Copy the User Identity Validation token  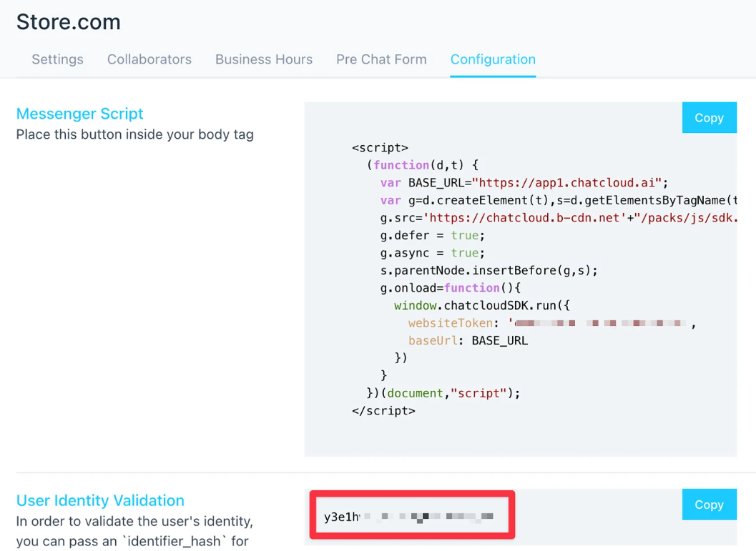[x=708, y=505]
